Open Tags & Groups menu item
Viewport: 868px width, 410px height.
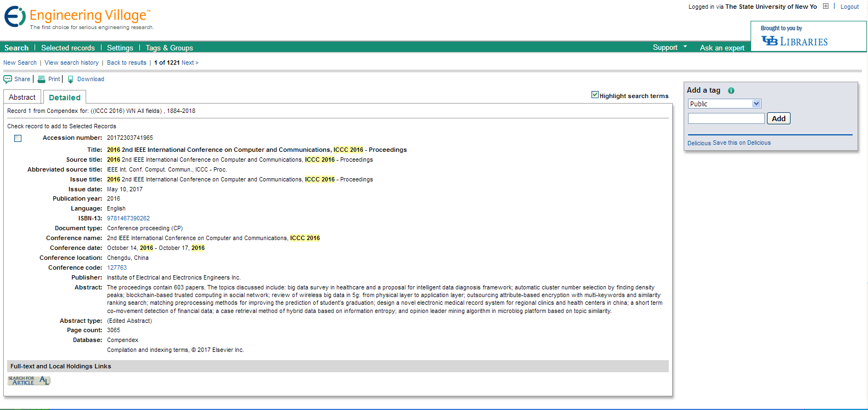[x=169, y=48]
